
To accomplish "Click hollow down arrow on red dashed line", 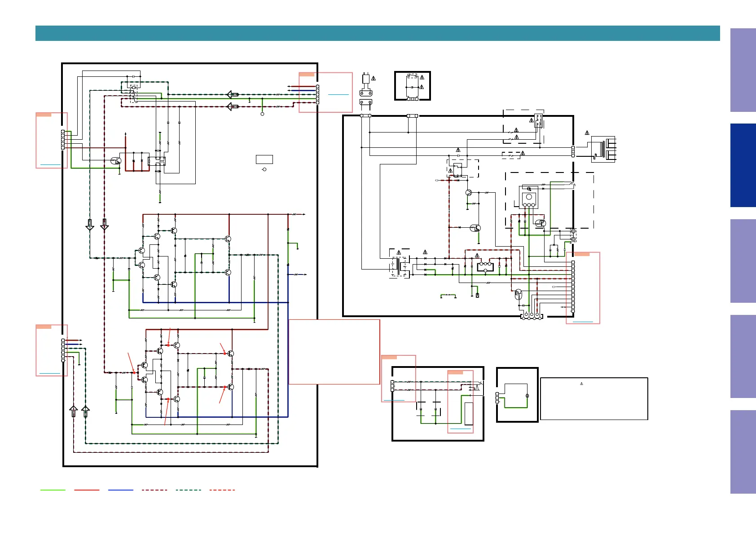I will click(105, 225).
